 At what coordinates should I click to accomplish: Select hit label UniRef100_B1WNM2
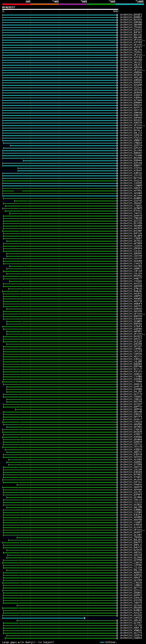tap(131, 198)
